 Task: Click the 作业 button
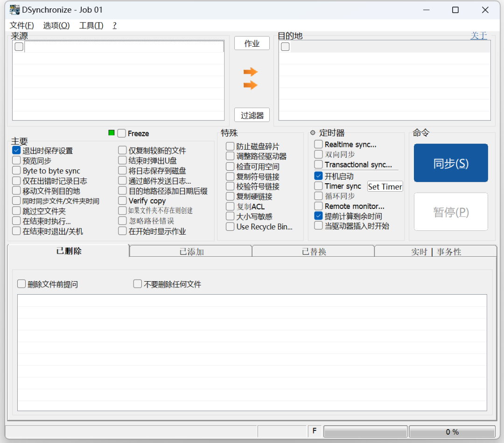pos(252,43)
